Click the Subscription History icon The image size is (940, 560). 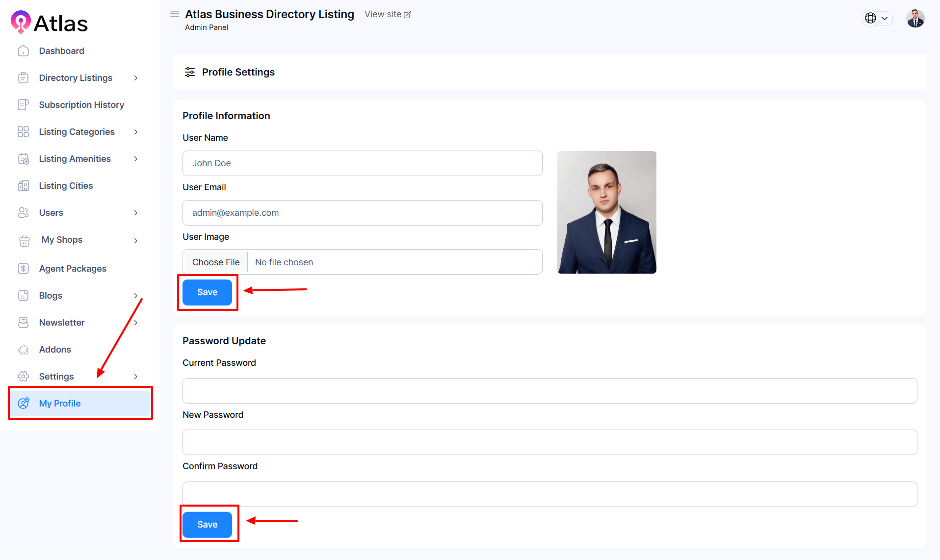[23, 105]
